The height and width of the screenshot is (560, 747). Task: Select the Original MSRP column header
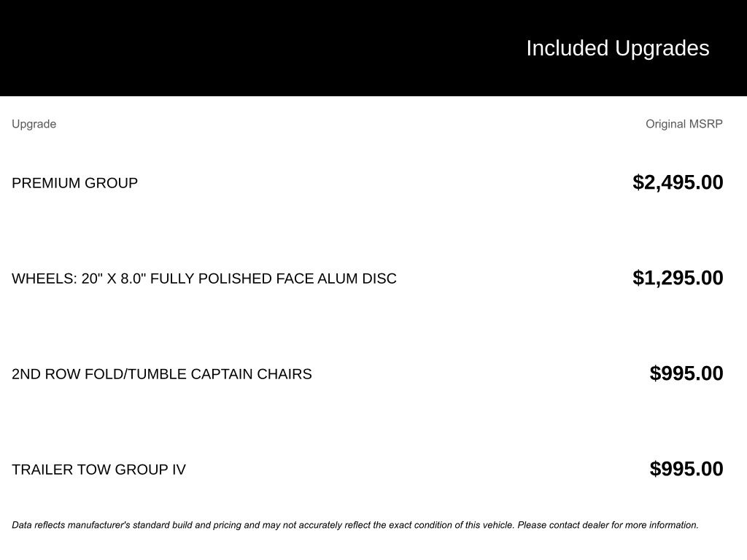pos(684,124)
